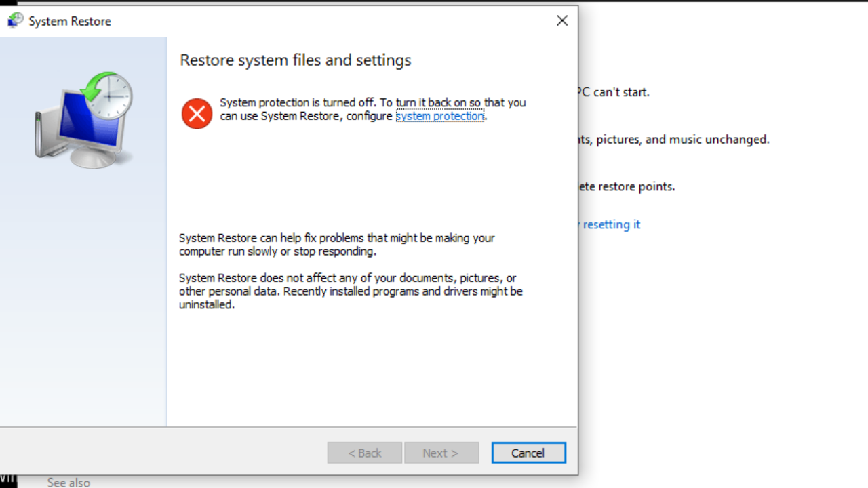
Task: Click the greyed-out Next > button
Action: (441, 453)
